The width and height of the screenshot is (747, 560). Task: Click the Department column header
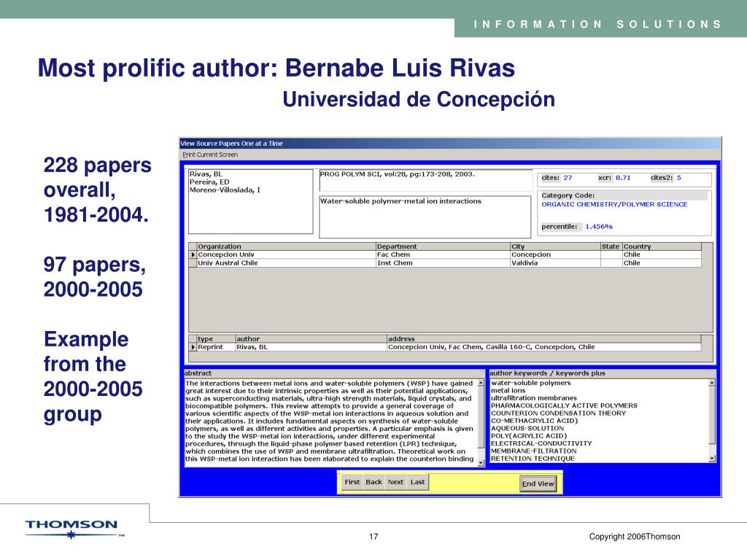click(x=443, y=246)
